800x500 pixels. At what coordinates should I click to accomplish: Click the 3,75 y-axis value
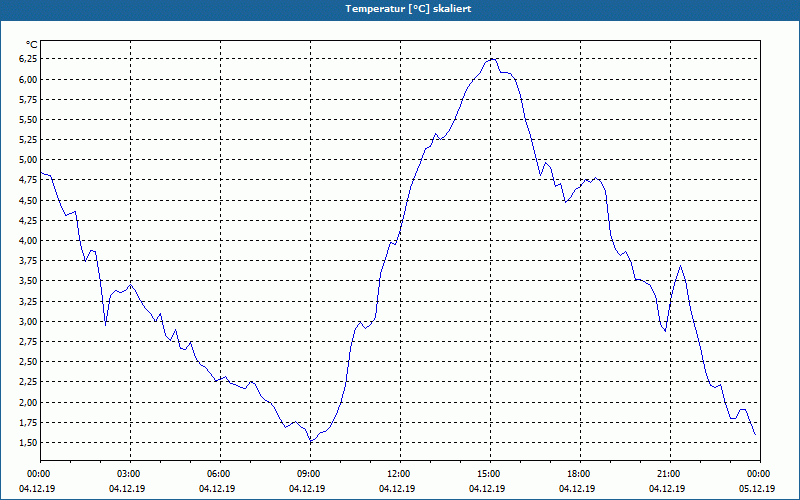[x=29, y=261]
